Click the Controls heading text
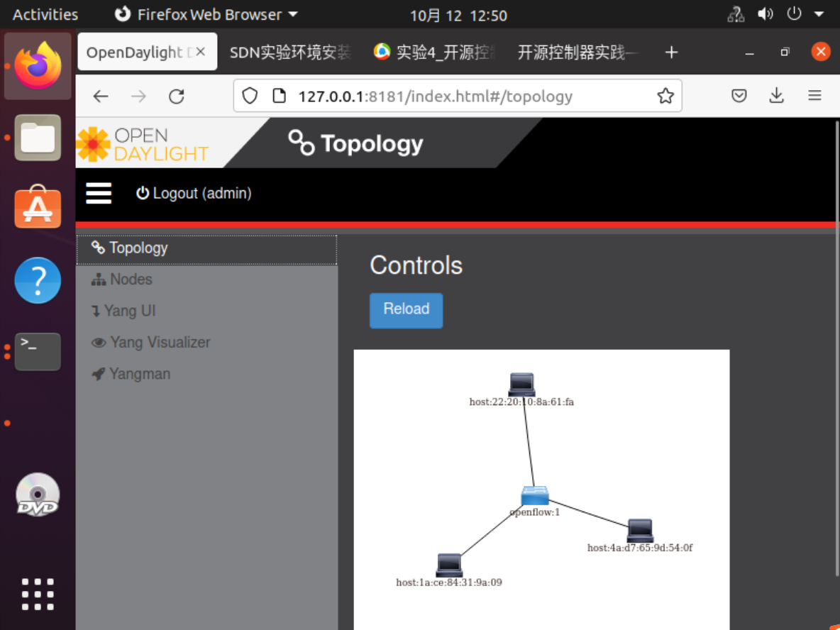The image size is (840, 630). point(416,265)
